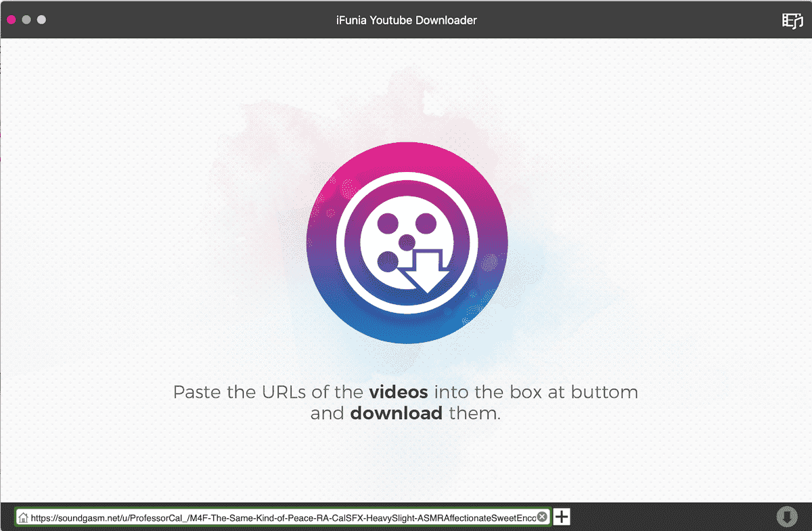Screen dimensions: 812x531
Task: Click the home icon in the URL box
Action: (24, 517)
